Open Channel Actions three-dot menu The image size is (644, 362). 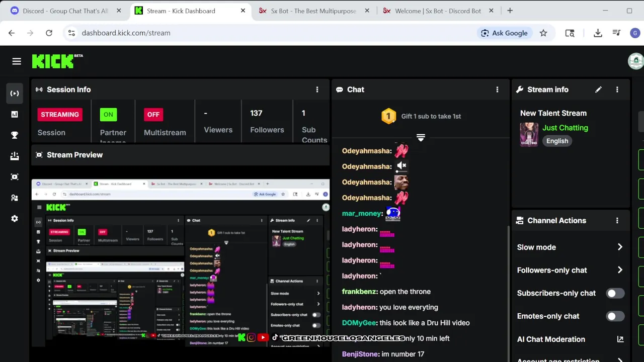(617, 220)
